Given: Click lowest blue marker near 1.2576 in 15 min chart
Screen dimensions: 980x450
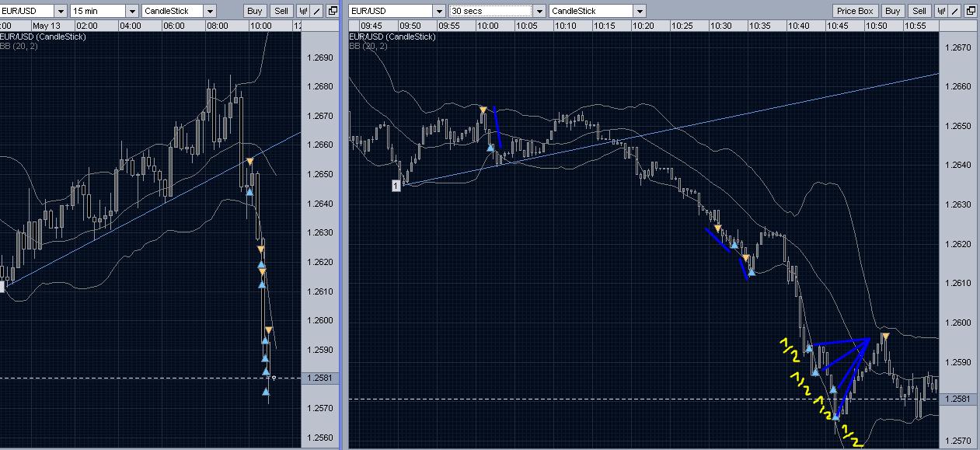Looking at the screenshot, I should [266, 392].
